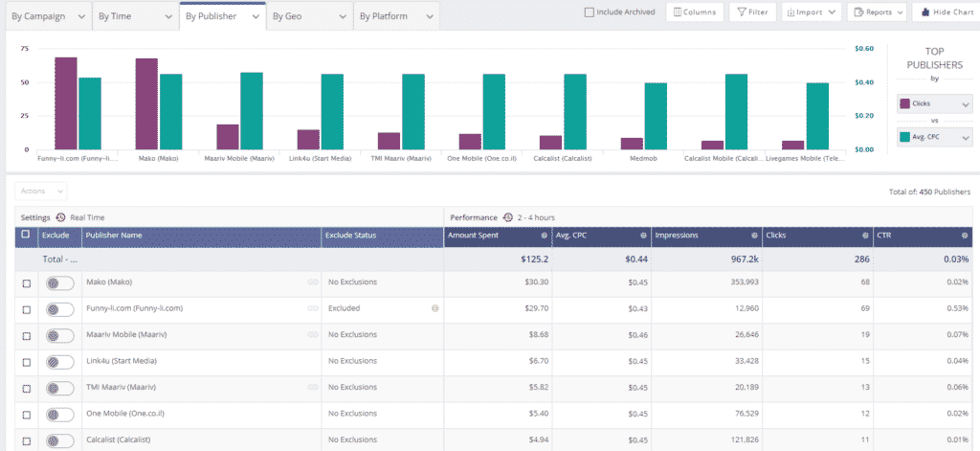980x451 pixels.
Task: Click the info icon in Amount Spent header
Action: point(544,236)
